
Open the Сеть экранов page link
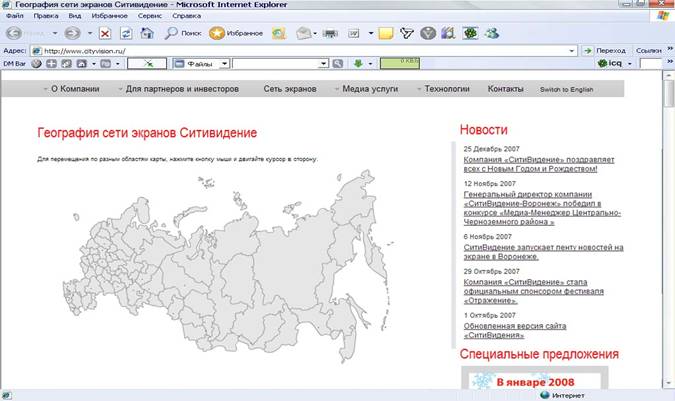tap(290, 89)
